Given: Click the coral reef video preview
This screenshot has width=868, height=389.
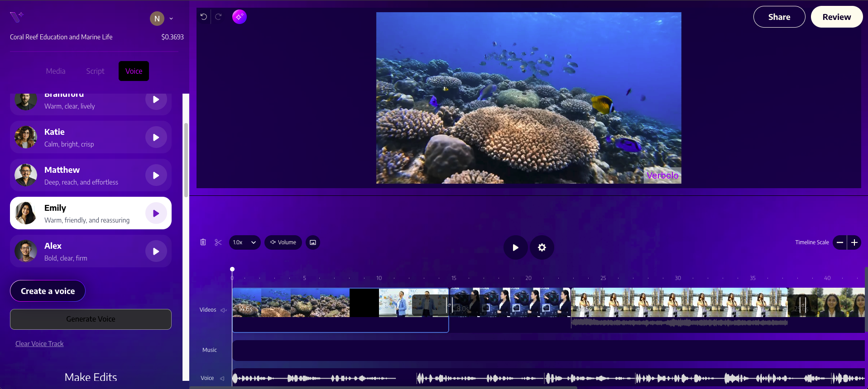Looking at the screenshot, I should (x=528, y=98).
